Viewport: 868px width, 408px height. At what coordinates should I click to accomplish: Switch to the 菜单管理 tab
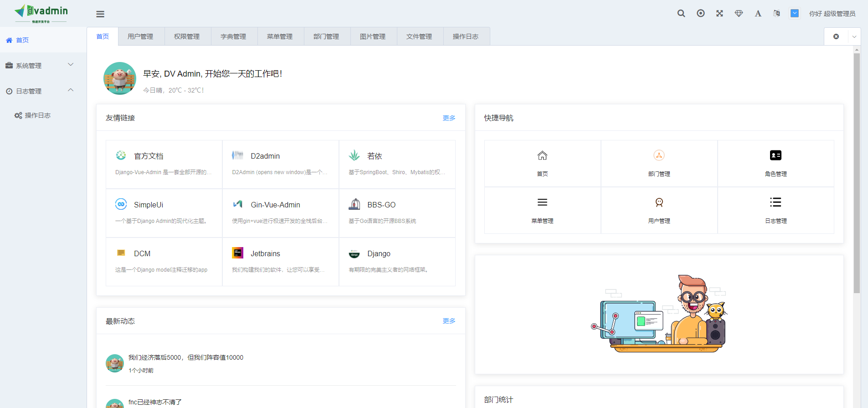280,36
